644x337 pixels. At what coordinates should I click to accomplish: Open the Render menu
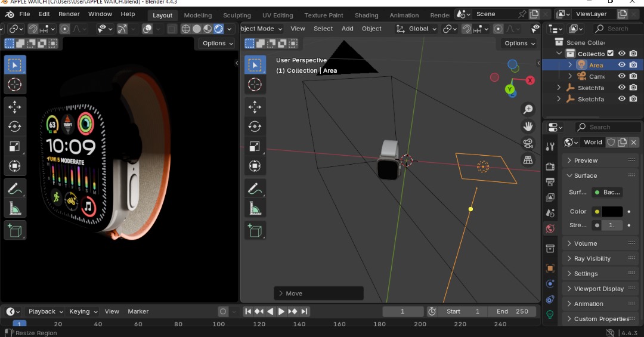[69, 14]
